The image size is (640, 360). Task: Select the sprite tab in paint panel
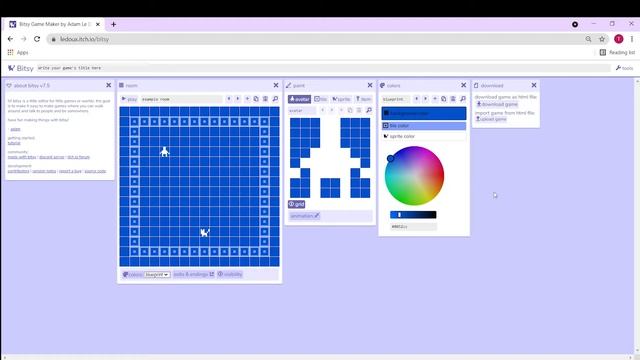(341, 99)
